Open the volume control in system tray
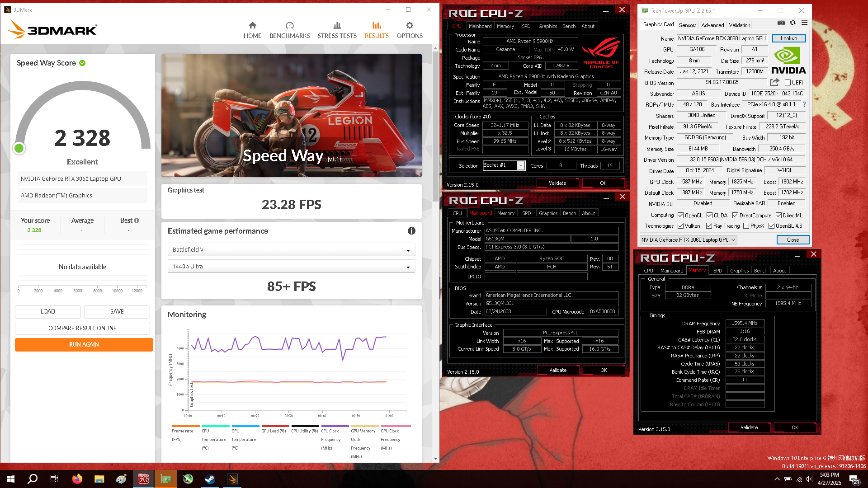This screenshot has height=488, width=868. tap(809, 479)
